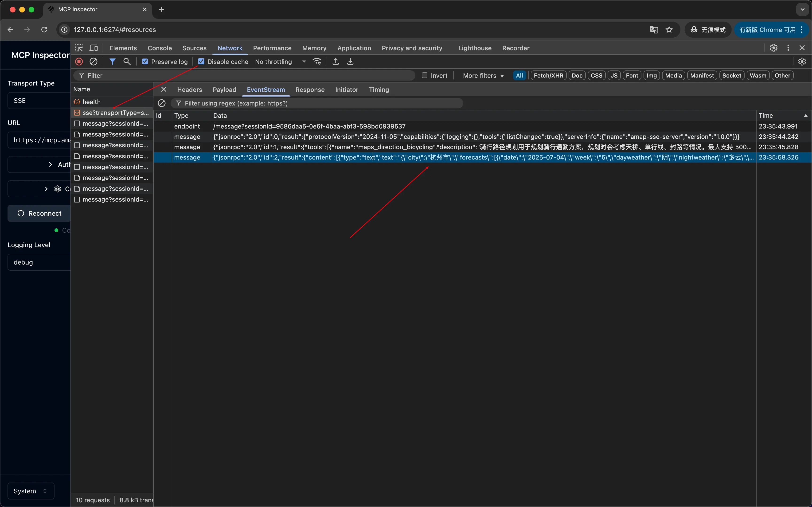Filter requests by Socket type
The height and width of the screenshot is (507, 812).
coord(732,75)
